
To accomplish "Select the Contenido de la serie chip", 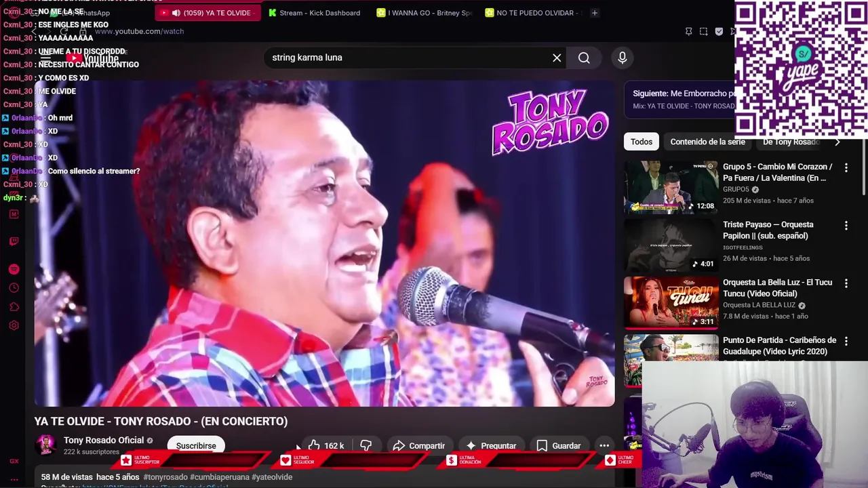I will 707,142.
